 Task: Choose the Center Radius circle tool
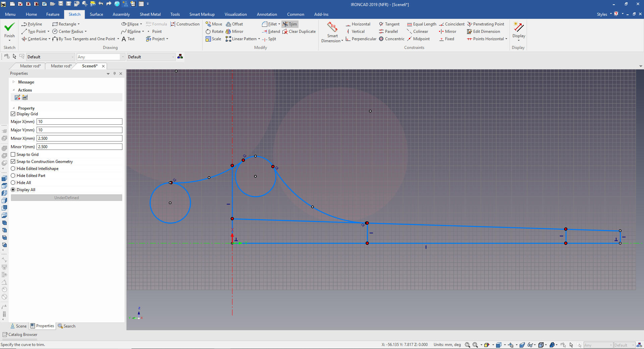pos(68,32)
